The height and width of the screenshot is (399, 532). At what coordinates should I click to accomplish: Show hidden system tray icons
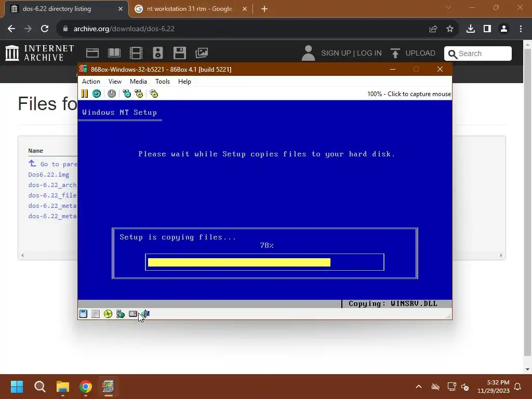coord(419,387)
